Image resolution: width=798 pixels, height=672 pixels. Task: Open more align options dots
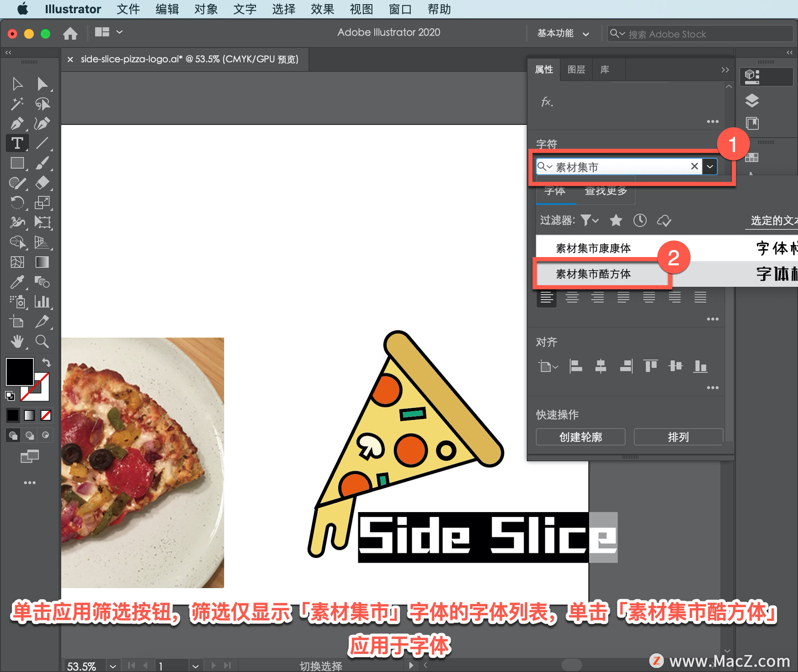pos(713,388)
